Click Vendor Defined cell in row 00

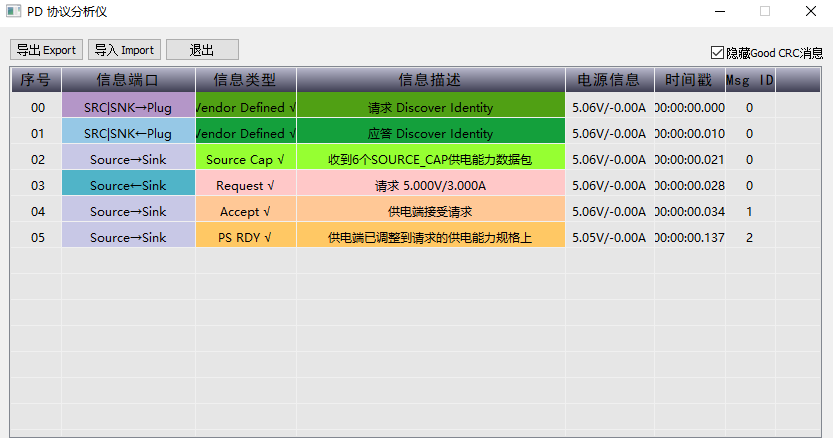click(x=245, y=107)
